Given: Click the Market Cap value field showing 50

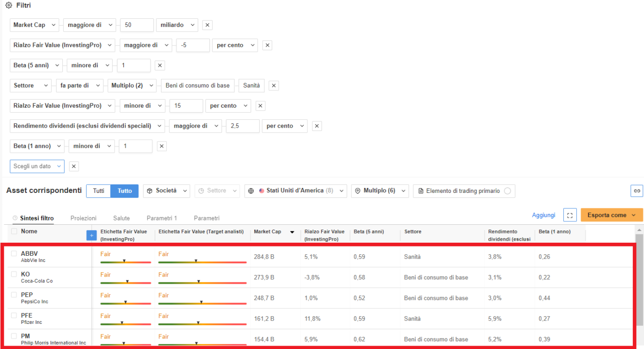Looking at the screenshot, I should pos(137,25).
